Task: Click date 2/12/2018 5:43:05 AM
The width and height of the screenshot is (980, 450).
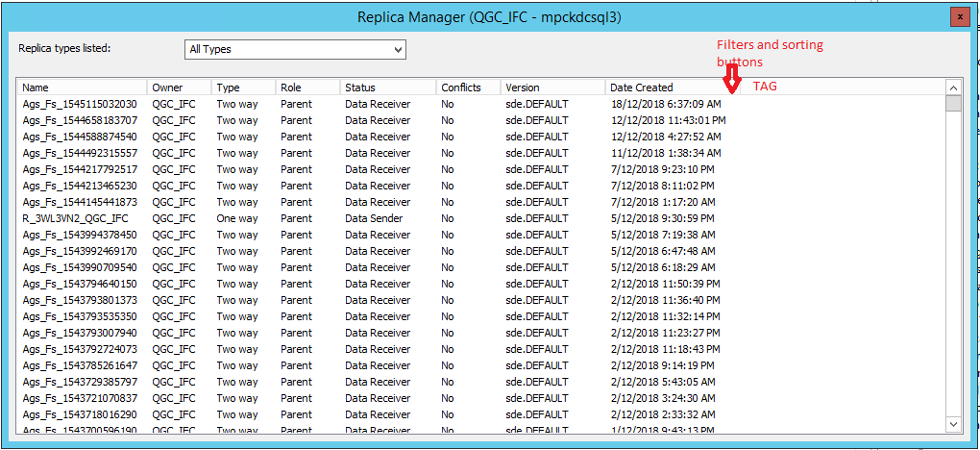Action: (663, 382)
